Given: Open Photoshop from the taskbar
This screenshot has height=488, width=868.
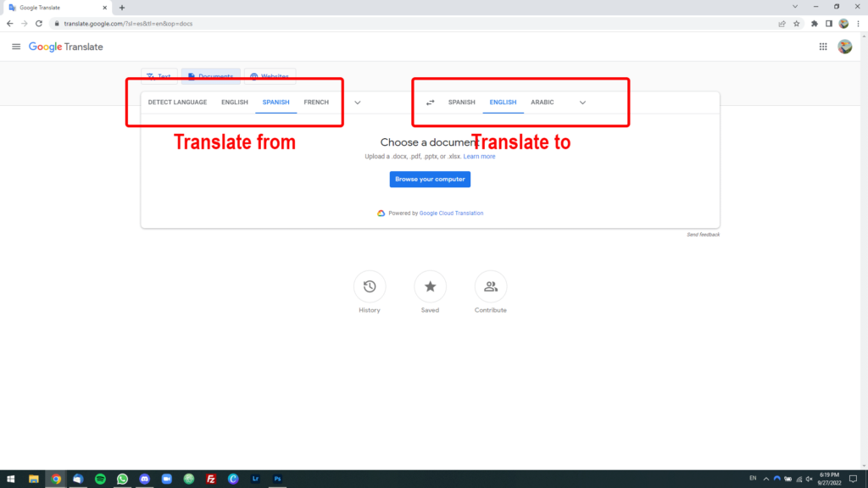Looking at the screenshot, I should (x=277, y=480).
